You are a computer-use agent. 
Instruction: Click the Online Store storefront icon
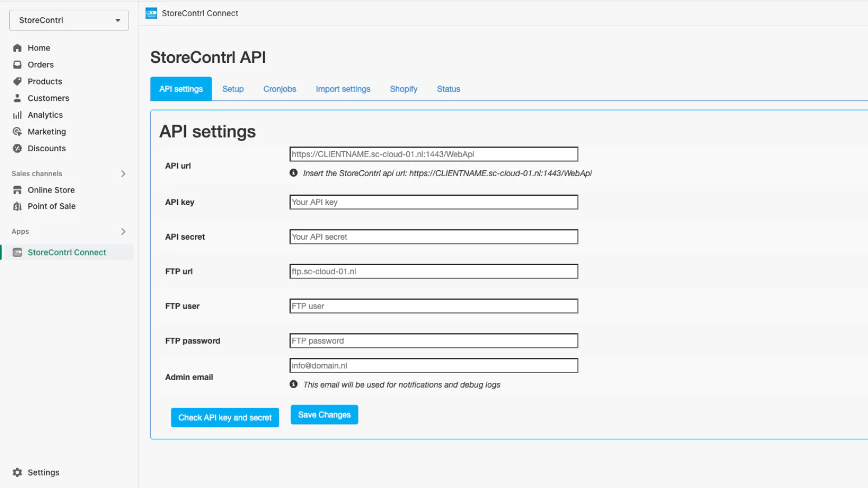17,190
